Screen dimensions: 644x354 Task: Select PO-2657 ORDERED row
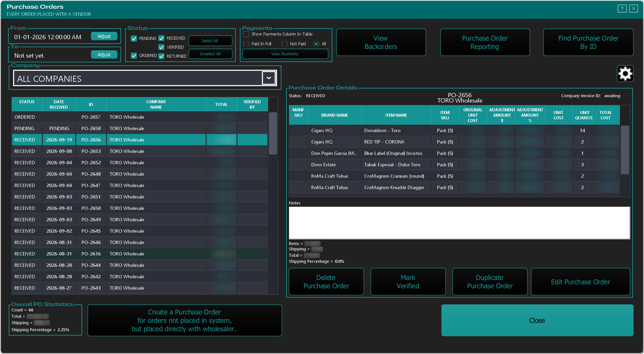click(140, 117)
